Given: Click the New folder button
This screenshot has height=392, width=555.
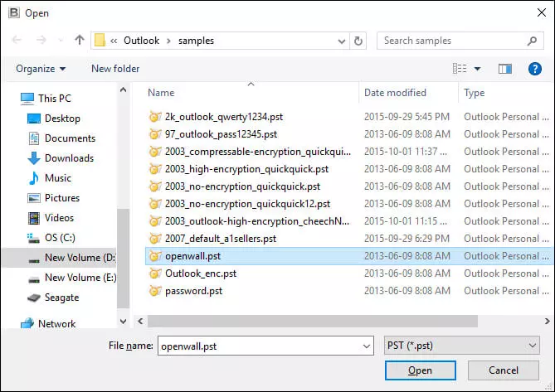Looking at the screenshot, I should pyautogui.click(x=115, y=69).
